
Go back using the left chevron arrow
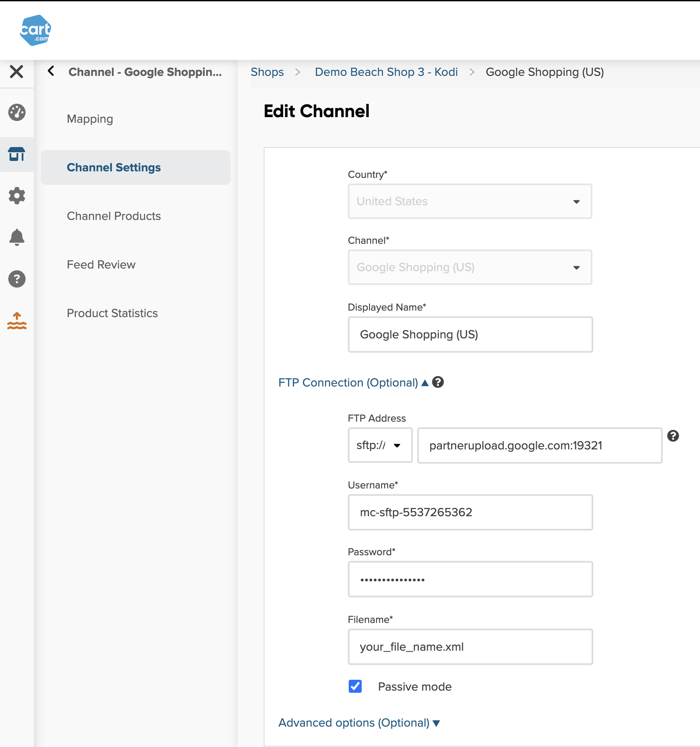(x=51, y=71)
